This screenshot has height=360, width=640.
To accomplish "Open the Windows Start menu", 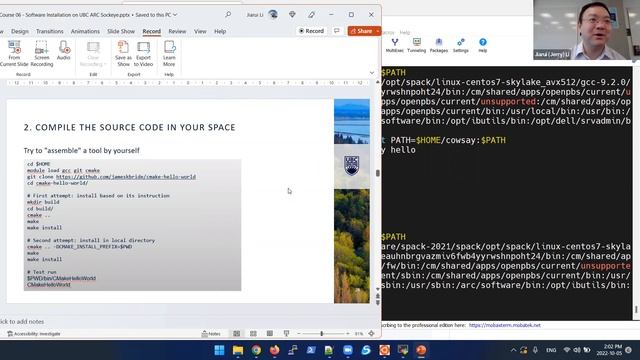I will click(219, 350).
